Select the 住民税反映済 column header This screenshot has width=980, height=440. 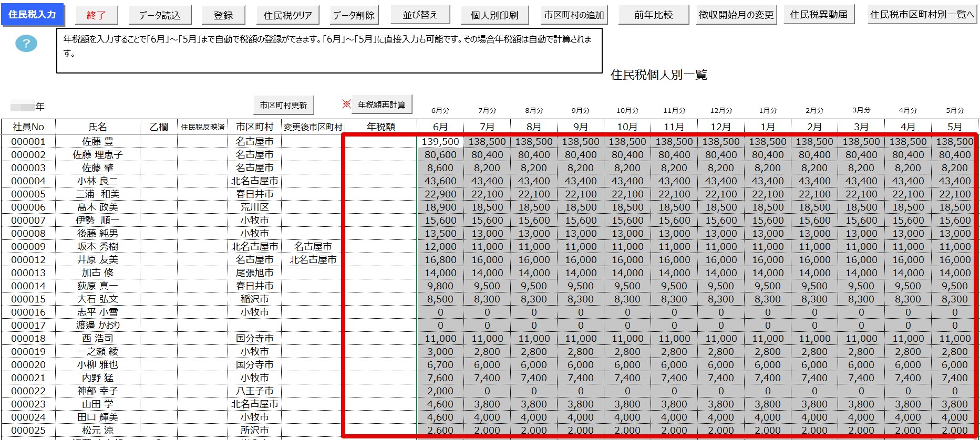pos(203,127)
